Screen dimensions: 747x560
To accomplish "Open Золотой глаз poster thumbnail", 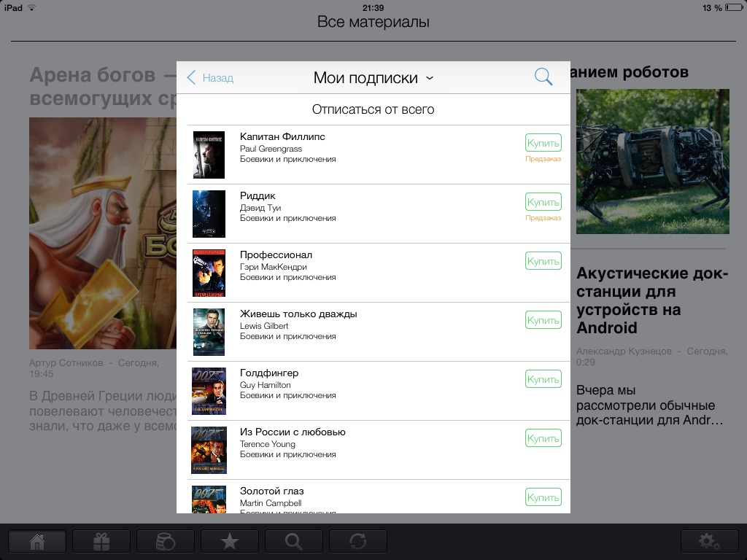I will tap(209, 499).
